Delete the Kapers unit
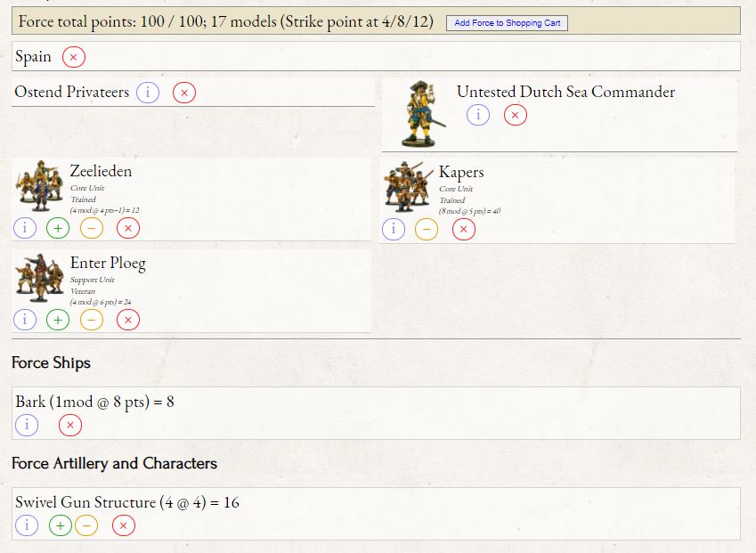 click(463, 229)
